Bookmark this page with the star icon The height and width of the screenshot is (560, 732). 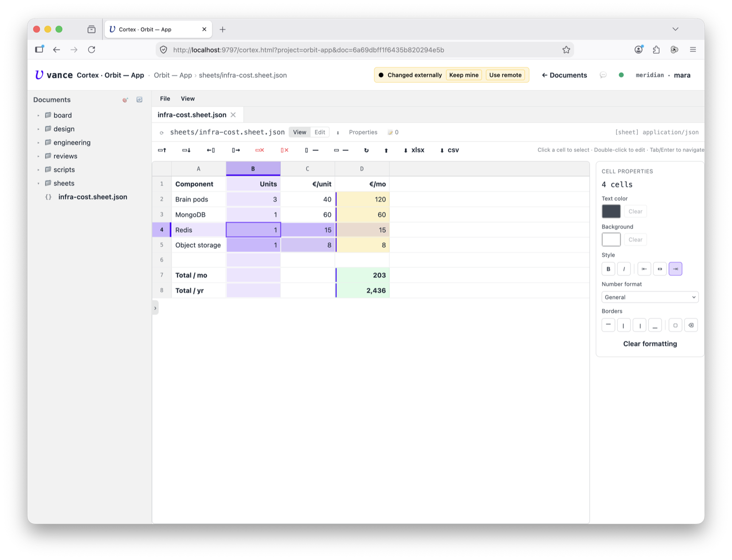566,50
